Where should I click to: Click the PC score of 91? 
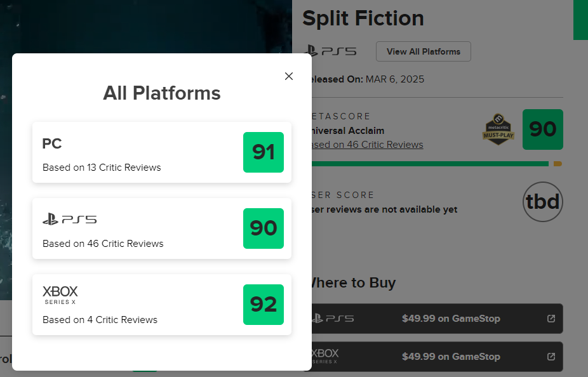coord(264,152)
